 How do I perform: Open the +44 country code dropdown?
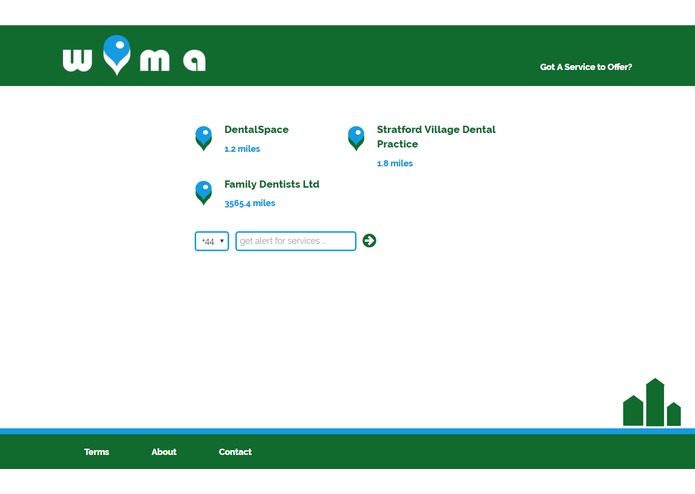click(x=212, y=241)
